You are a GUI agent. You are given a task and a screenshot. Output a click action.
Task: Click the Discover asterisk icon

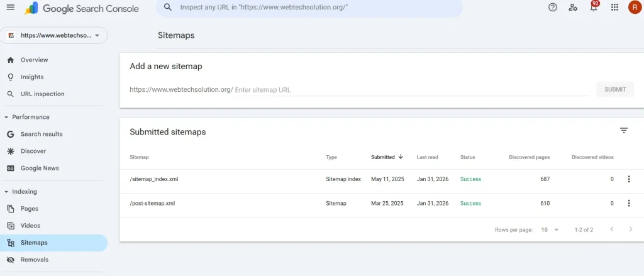point(11,151)
